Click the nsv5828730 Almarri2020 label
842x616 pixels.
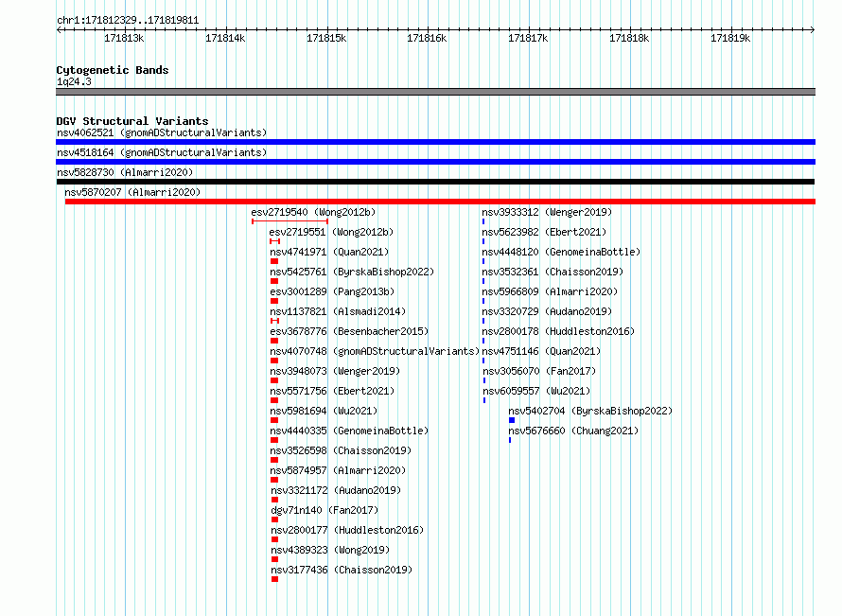coord(125,172)
